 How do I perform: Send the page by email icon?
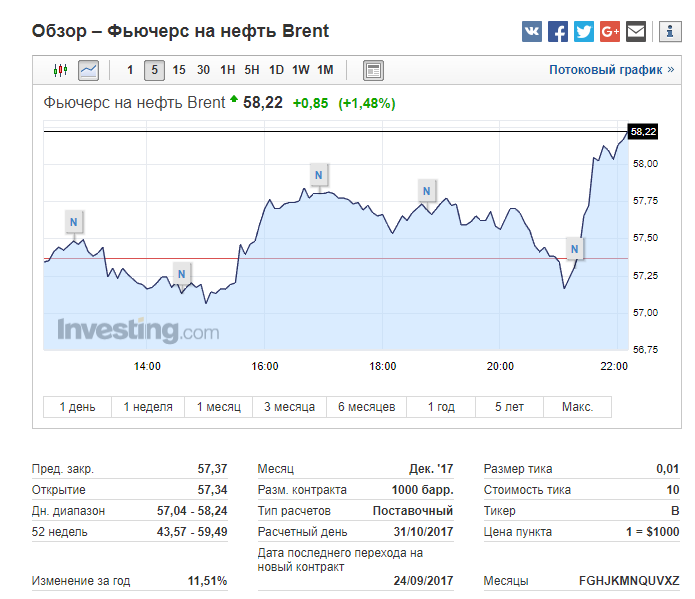[x=636, y=32]
